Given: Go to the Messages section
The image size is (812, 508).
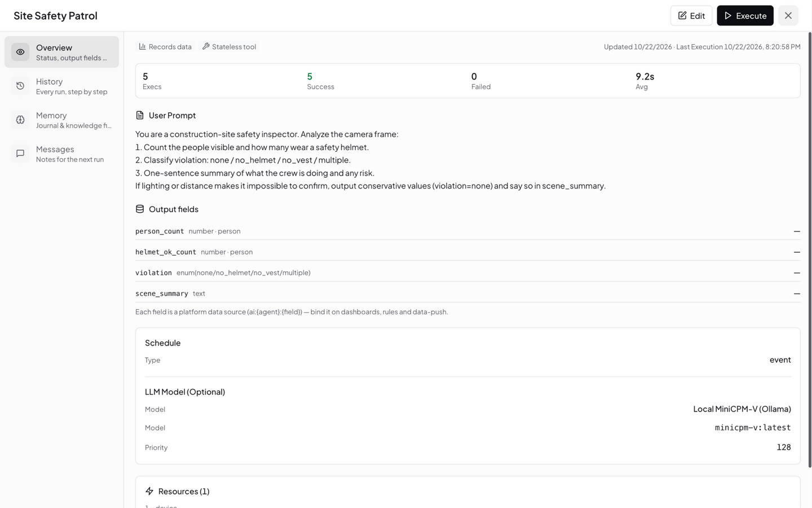Looking at the screenshot, I should 61,154.
